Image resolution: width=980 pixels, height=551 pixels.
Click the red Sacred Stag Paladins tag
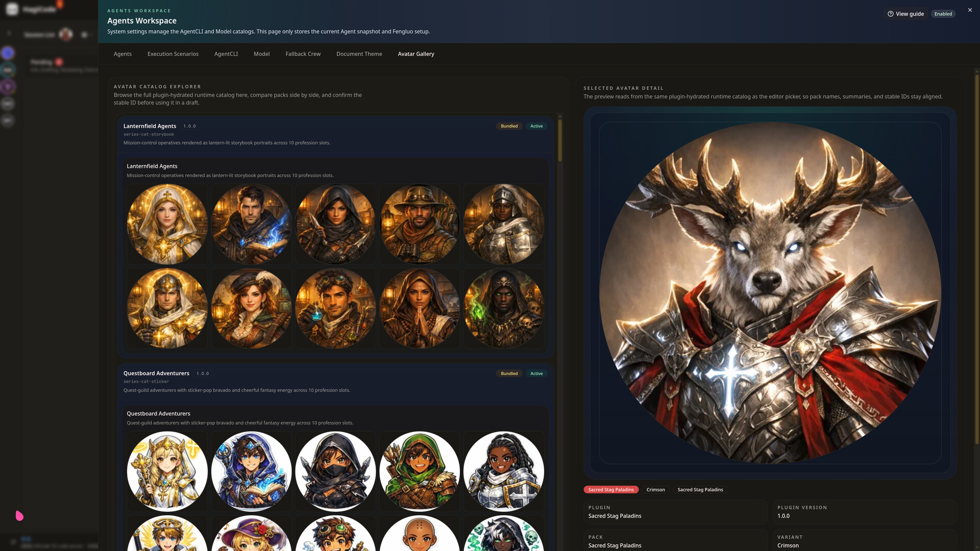pos(610,490)
